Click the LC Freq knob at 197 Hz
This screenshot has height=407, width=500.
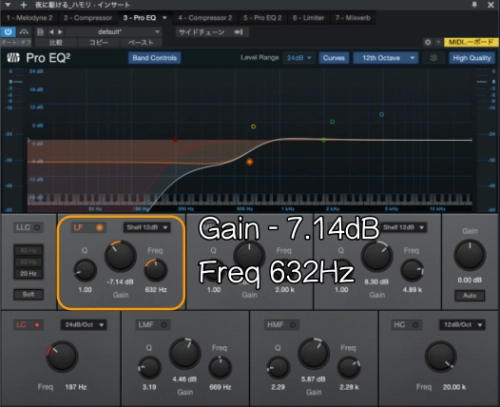tap(62, 357)
